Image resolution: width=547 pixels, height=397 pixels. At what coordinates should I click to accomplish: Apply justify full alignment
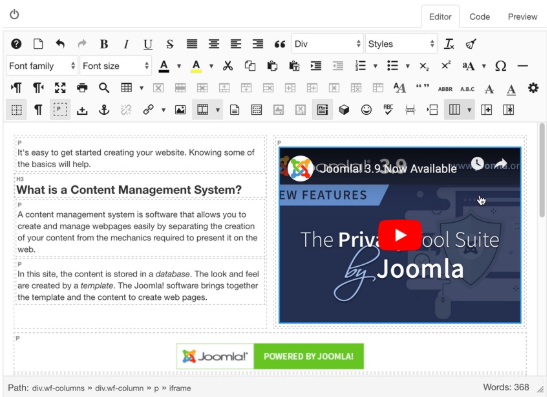point(192,44)
